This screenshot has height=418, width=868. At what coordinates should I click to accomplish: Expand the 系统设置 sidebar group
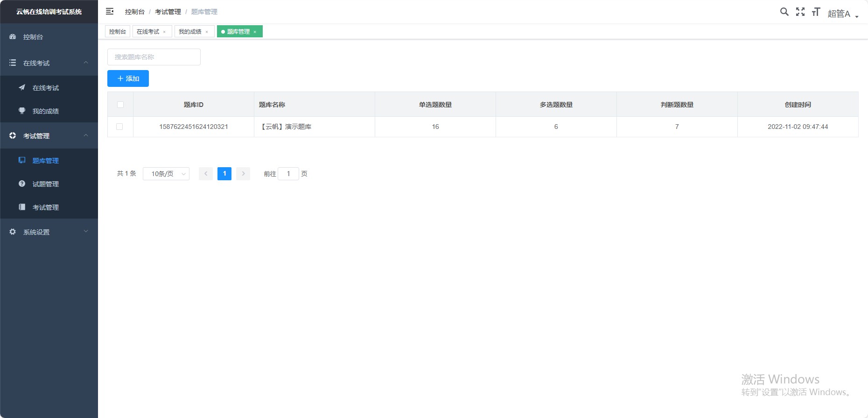(86, 232)
